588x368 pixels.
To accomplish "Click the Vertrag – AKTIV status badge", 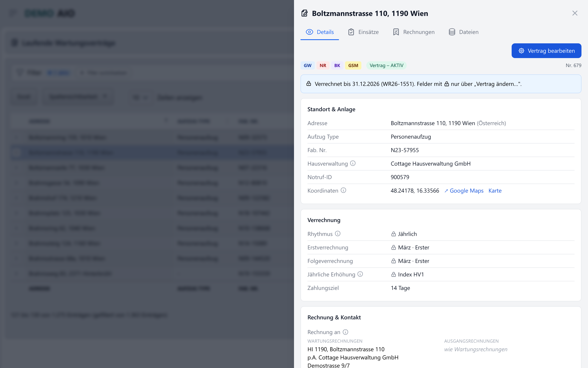I will [x=386, y=65].
